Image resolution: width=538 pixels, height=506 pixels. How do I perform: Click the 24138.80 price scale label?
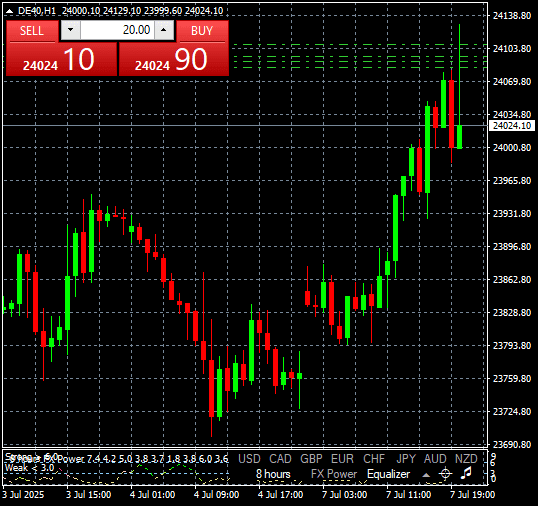pos(512,15)
